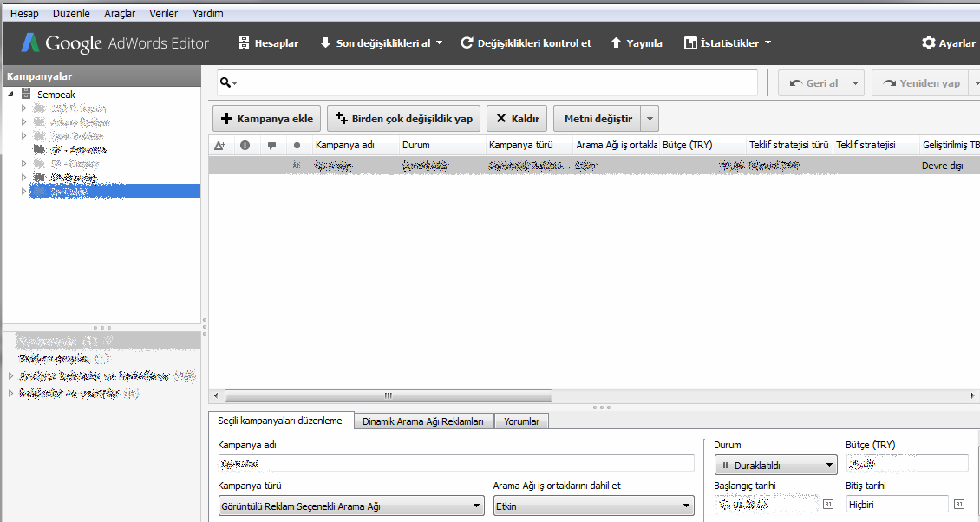Open Ayarlar settings gear
980x522 pixels.
(929, 43)
